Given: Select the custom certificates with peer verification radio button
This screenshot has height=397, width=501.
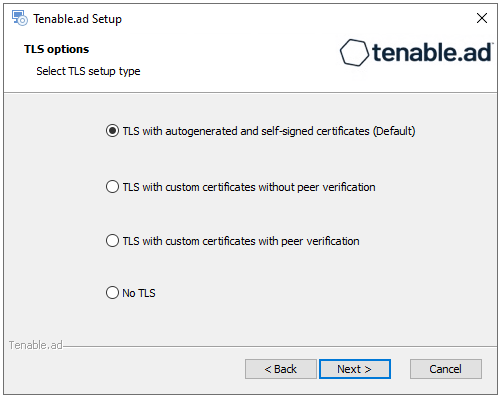Looking at the screenshot, I should pos(112,241).
